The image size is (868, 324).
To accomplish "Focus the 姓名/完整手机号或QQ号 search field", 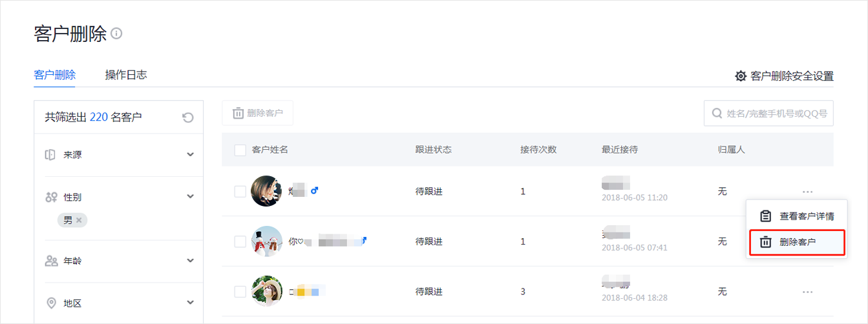I will (x=768, y=113).
